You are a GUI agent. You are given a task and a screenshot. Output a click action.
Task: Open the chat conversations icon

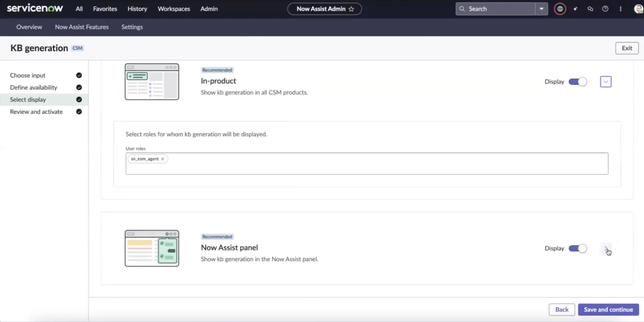[590, 9]
